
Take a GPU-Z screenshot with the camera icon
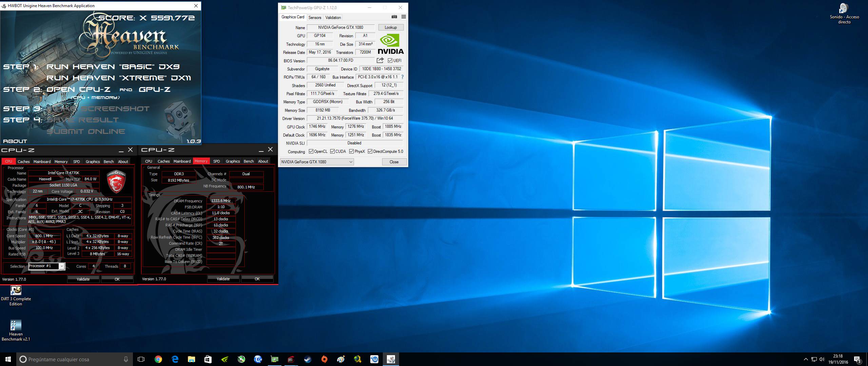click(x=394, y=17)
